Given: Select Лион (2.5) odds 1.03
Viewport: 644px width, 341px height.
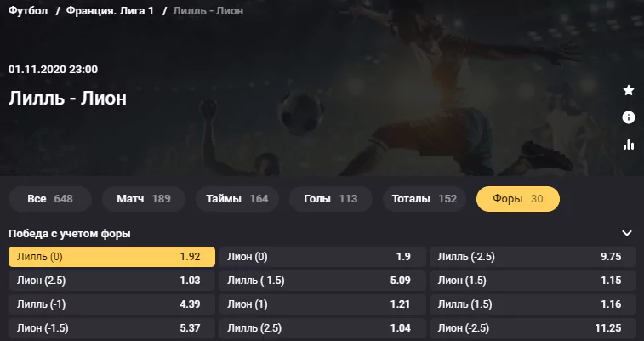Looking at the screenshot, I should click(111, 281).
